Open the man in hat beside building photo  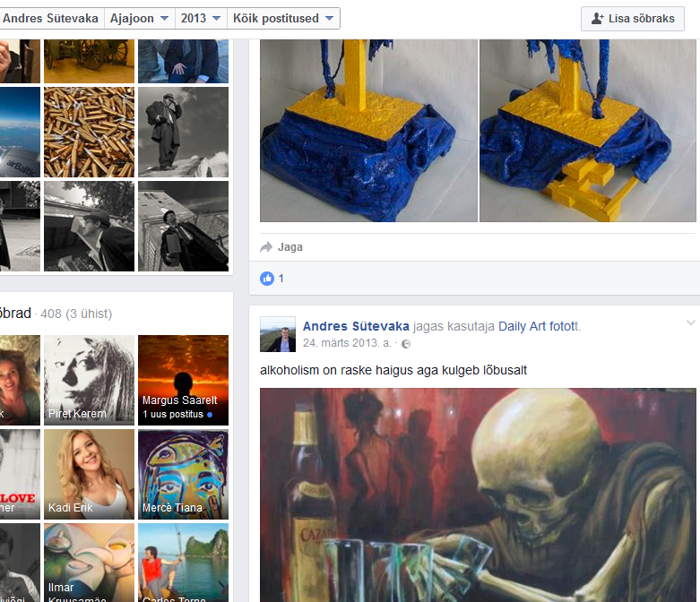tap(90, 227)
